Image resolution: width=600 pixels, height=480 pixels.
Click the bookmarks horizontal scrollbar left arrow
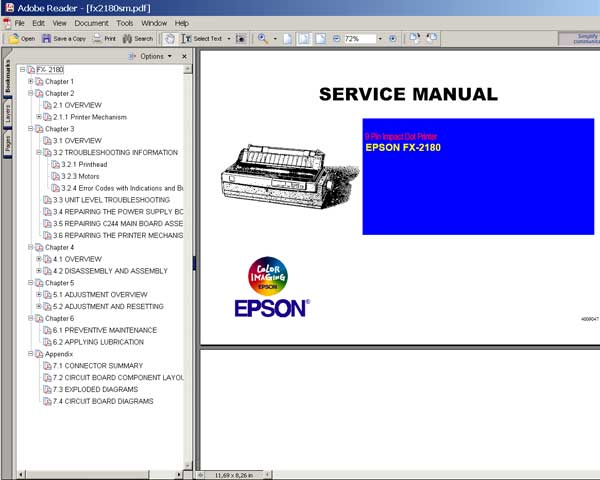[21, 475]
